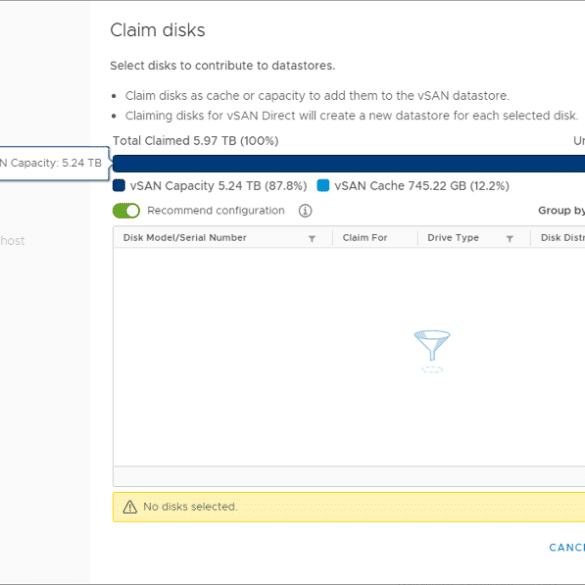The image size is (585, 585).
Task: Sort by the Claim For column header
Action: [365, 238]
